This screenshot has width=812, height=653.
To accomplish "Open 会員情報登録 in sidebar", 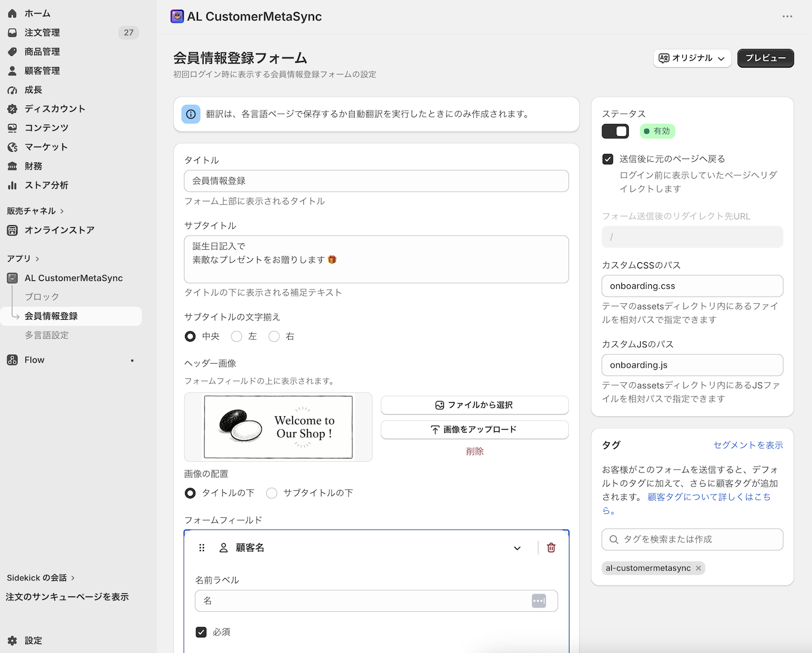I will point(72,316).
